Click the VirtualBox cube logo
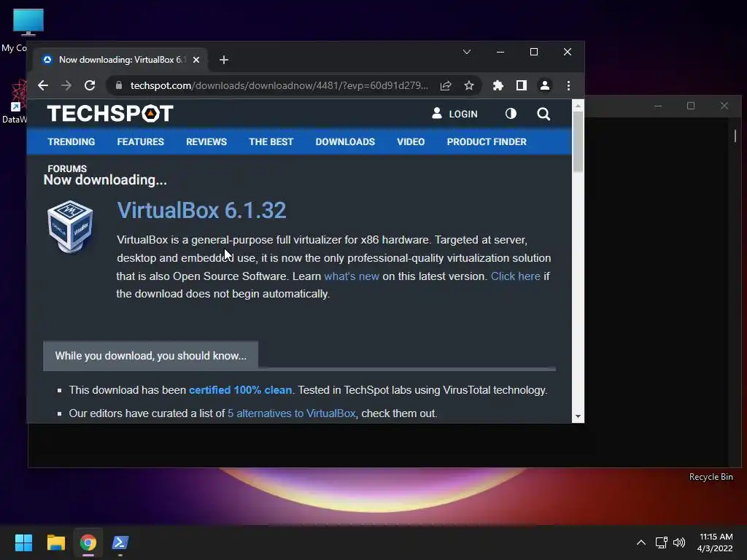 70,226
